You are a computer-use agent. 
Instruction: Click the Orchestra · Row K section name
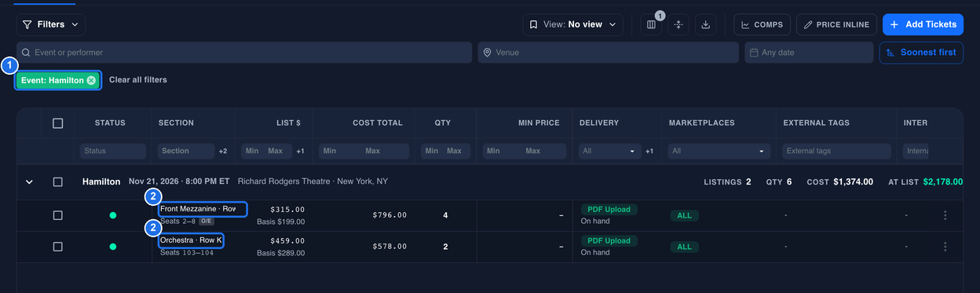[191, 240]
